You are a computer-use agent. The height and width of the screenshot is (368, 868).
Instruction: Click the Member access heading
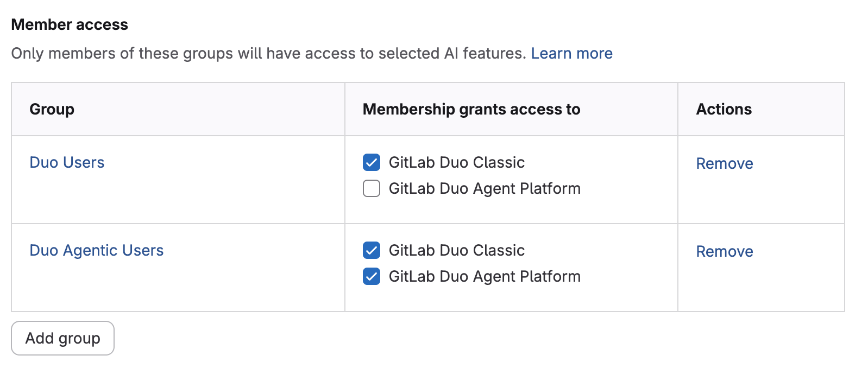(70, 24)
